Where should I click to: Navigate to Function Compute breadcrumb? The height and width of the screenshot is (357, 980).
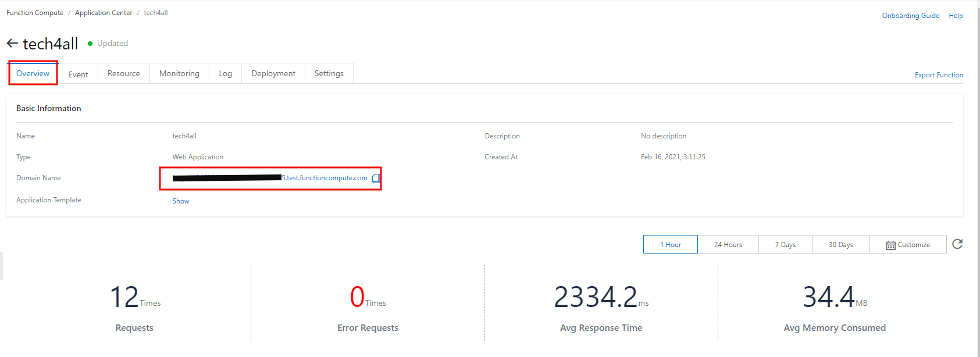click(x=35, y=13)
